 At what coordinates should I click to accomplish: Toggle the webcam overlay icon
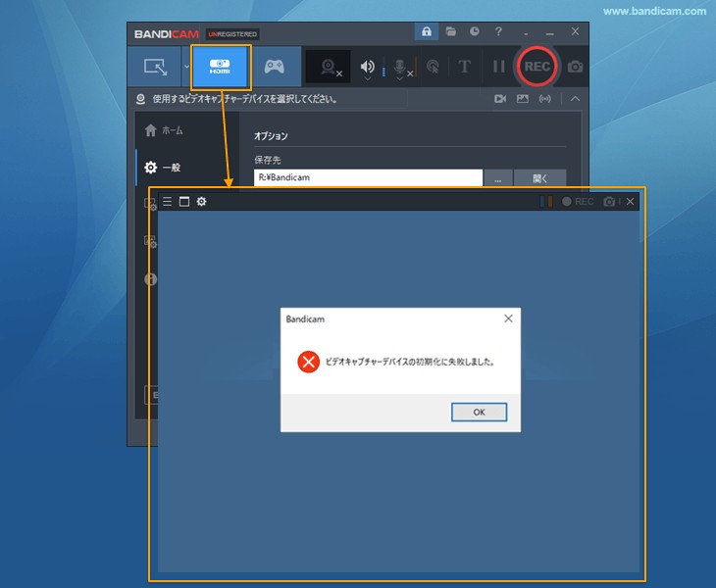(329, 67)
